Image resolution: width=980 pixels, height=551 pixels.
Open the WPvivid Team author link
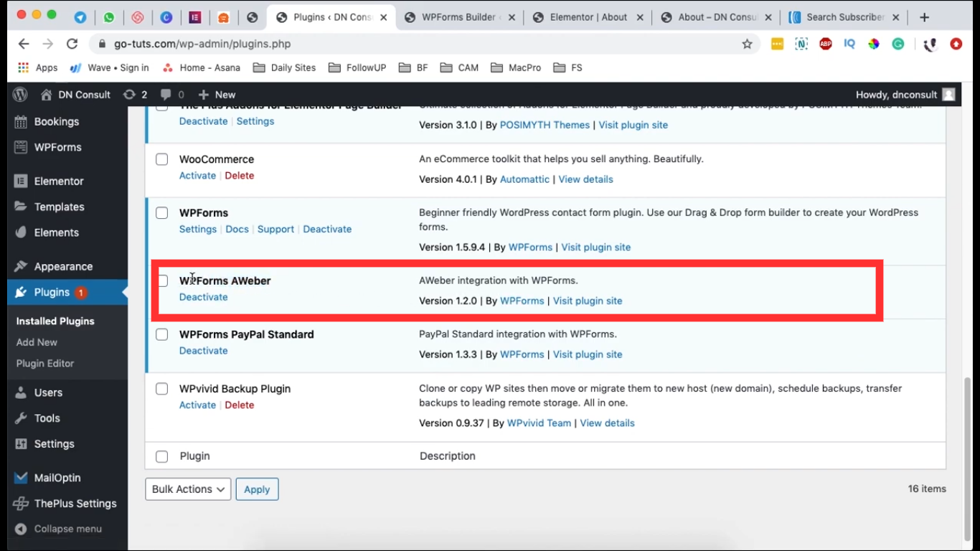tap(539, 423)
